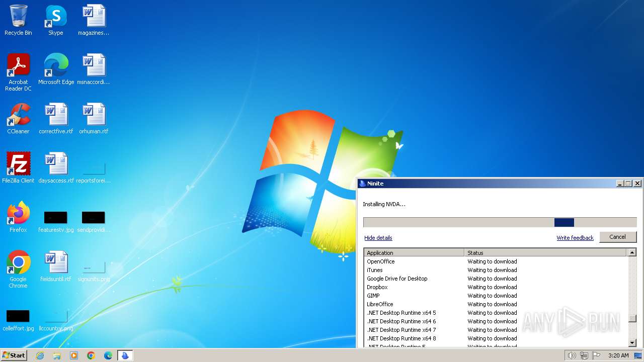
Task: Launch Google Chrome desktop shortcut
Action: point(18,269)
